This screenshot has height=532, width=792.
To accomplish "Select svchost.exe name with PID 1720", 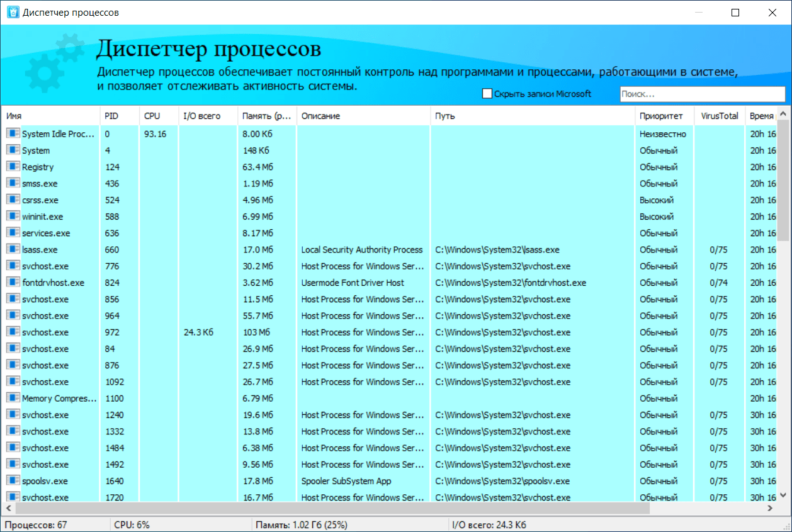I will [x=45, y=497].
